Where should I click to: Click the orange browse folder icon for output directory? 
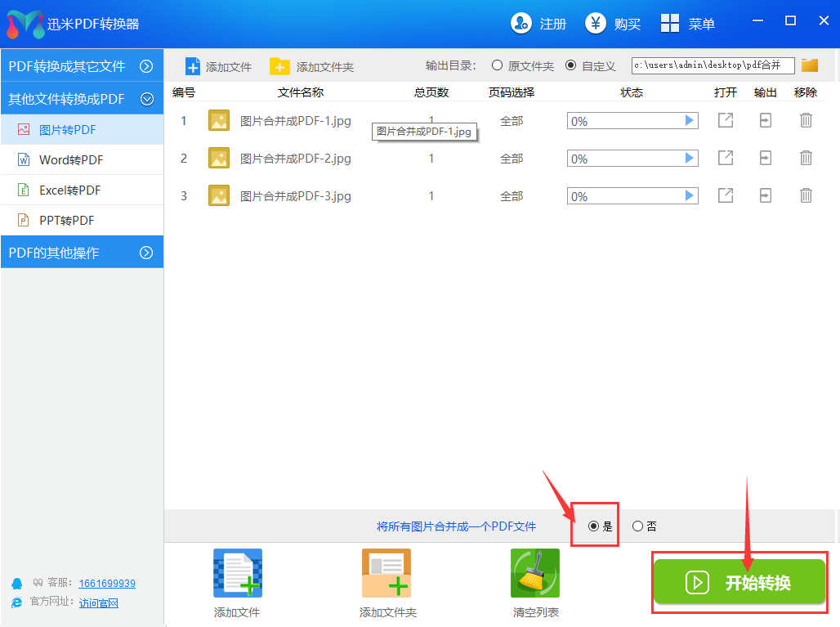click(810, 65)
